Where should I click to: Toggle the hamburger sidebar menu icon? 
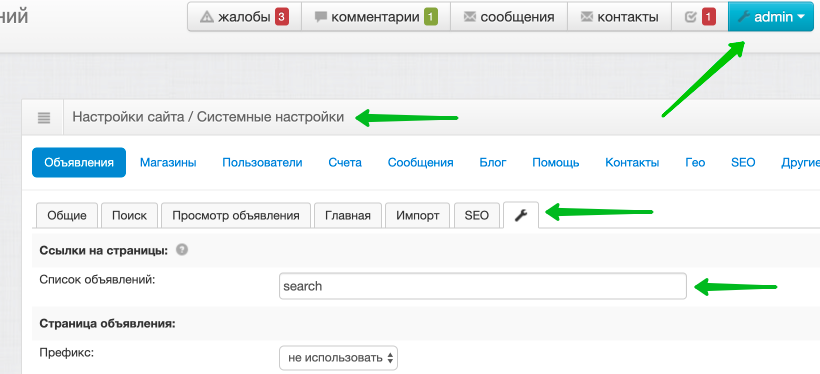44,118
